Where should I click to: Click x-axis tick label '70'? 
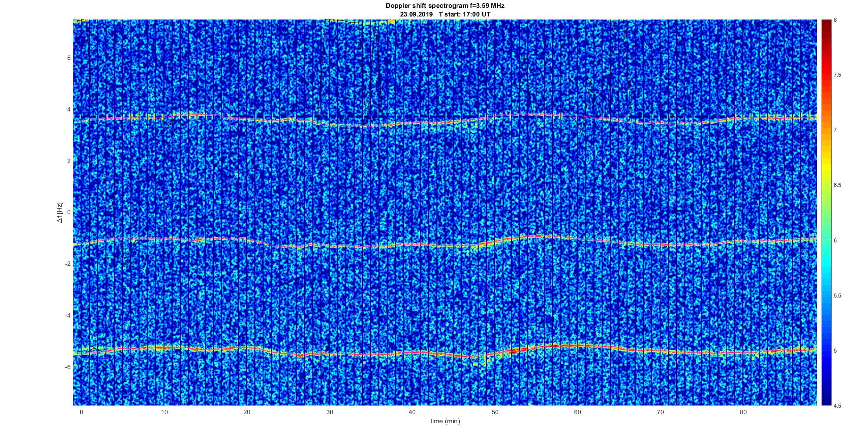coord(661,412)
